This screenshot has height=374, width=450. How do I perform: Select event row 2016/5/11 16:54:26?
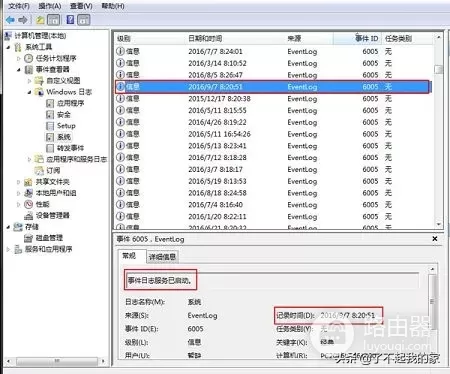[273, 134]
